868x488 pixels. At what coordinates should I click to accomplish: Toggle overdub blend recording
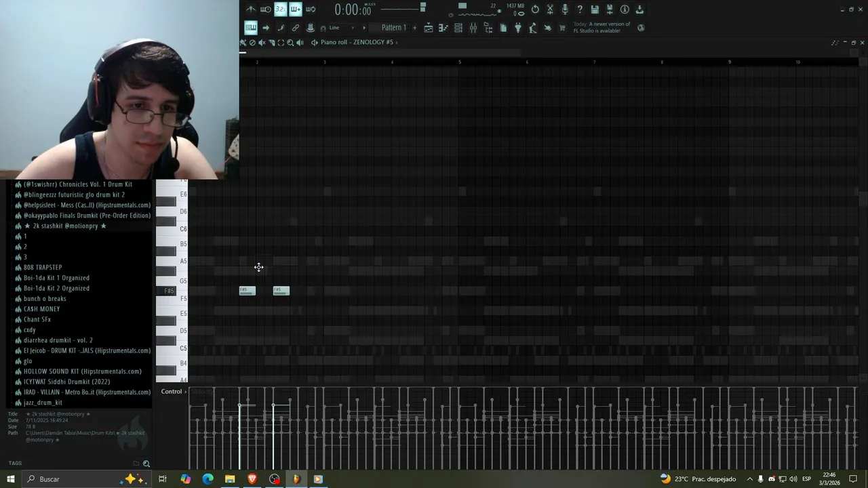[x=296, y=9]
